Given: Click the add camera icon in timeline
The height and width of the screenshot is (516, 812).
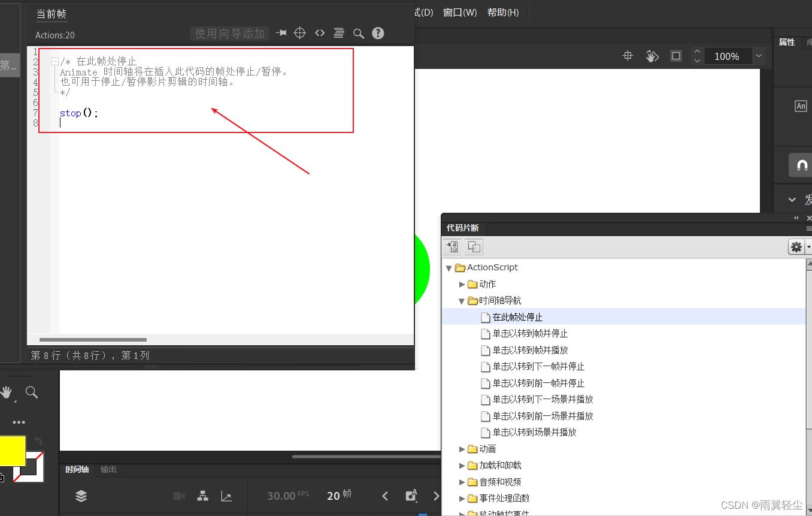Looking at the screenshot, I should [179, 496].
